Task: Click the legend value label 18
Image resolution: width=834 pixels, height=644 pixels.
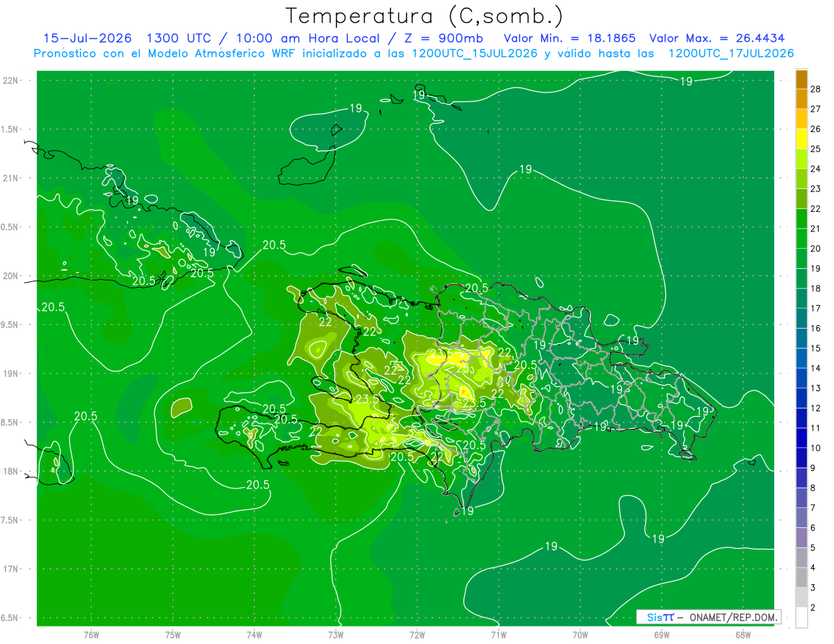Action: (816, 288)
